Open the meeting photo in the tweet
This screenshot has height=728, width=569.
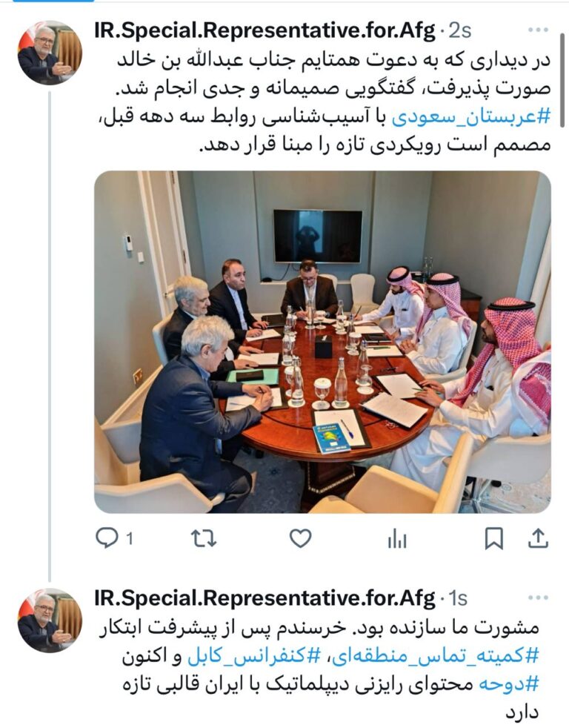322,342
